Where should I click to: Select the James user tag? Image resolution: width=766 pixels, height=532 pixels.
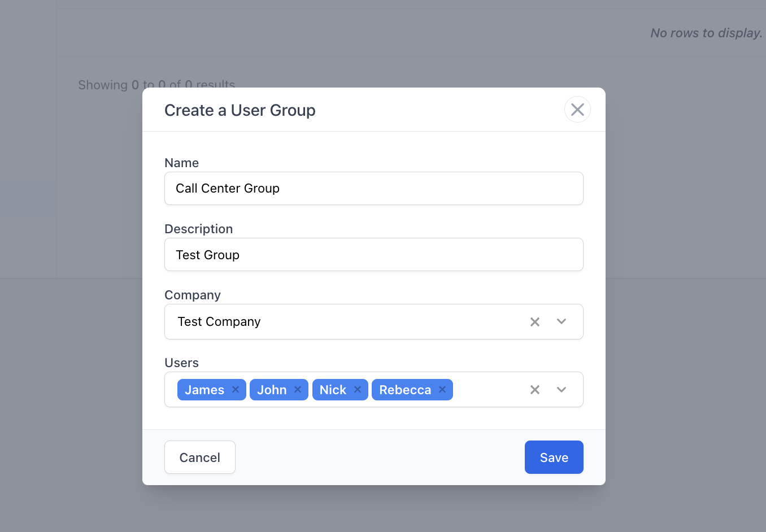point(204,390)
